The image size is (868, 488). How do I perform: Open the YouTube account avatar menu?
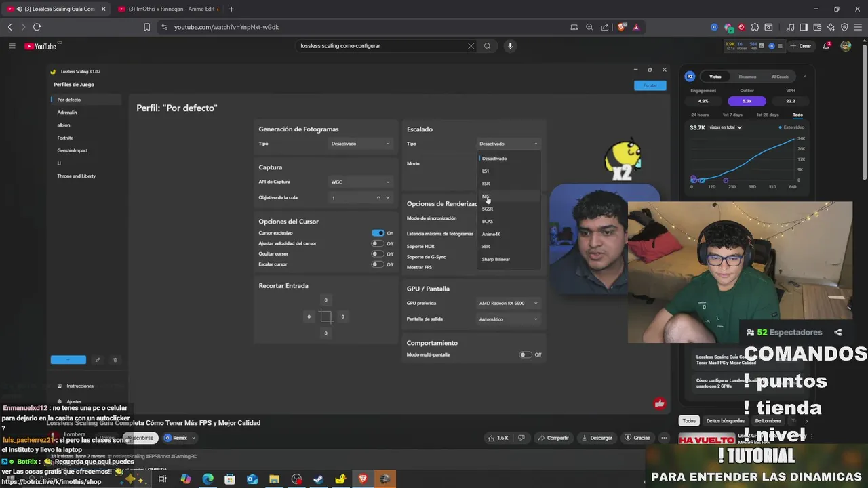pos(846,46)
